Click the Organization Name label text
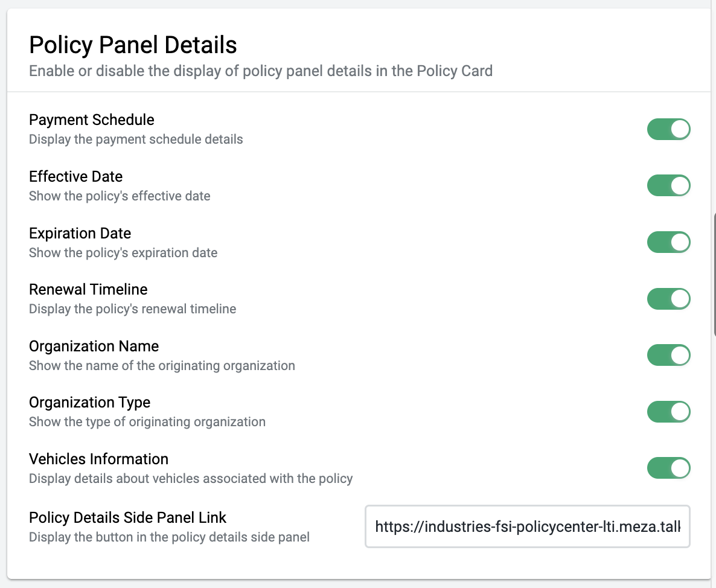The image size is (716, 588). pos(94,346)
